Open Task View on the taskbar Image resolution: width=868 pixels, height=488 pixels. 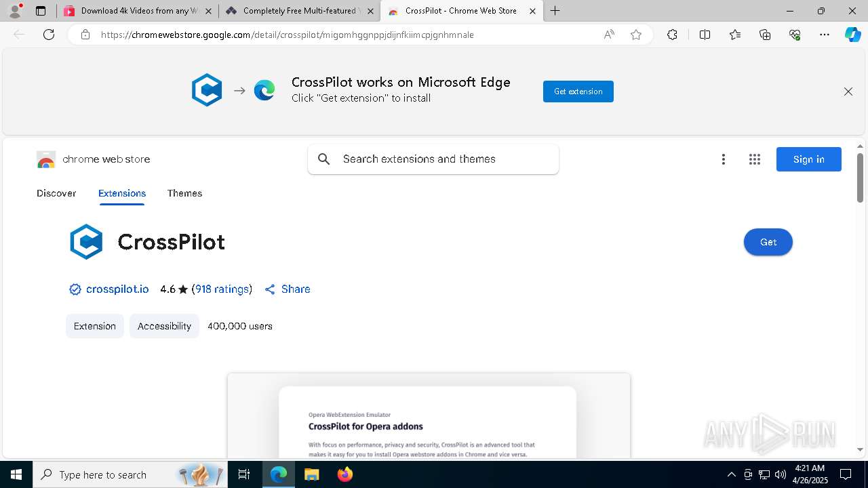(x=244, y=474)
